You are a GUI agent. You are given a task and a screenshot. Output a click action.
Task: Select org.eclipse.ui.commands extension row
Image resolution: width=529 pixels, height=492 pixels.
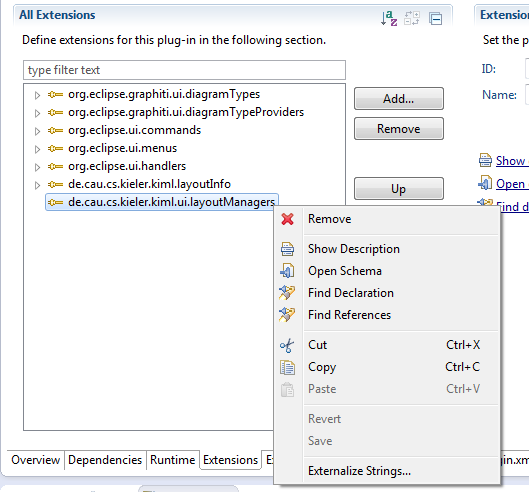pos(134,130)
